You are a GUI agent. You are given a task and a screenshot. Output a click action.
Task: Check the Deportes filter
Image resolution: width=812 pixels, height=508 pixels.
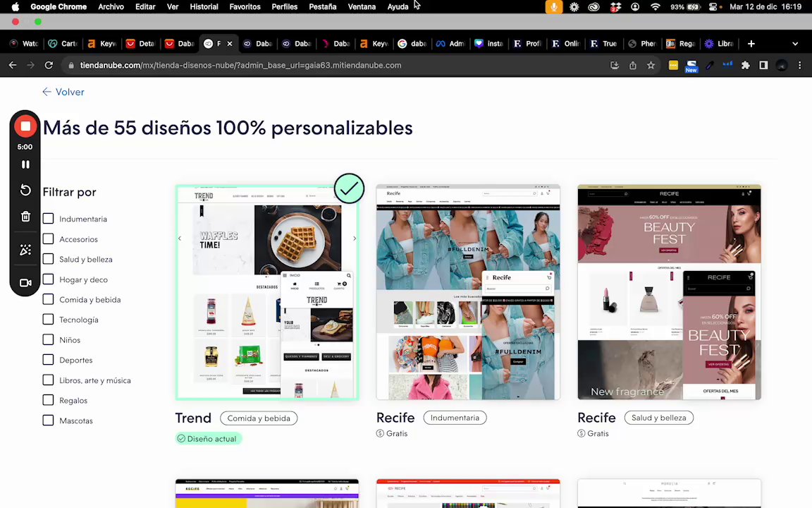point(48,360)
